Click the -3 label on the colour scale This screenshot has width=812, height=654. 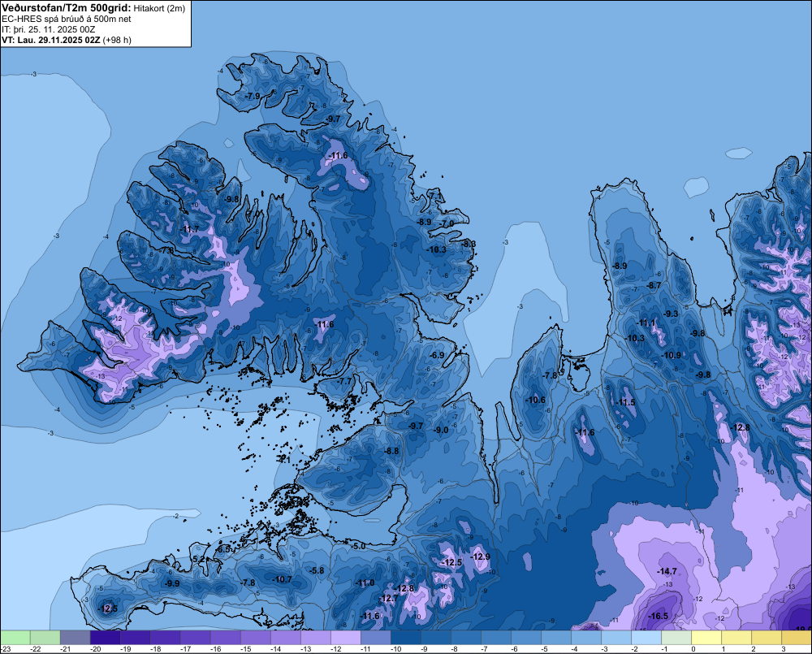pyautogui.click(x=604, y=649)
